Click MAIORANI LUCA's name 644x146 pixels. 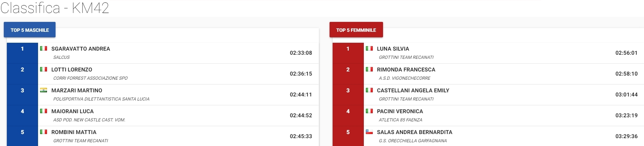point(72,111)
